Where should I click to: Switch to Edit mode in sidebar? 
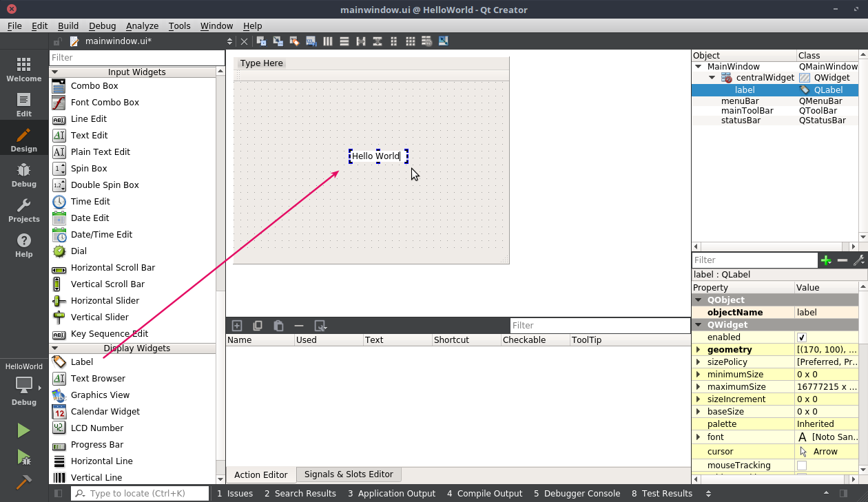pyautogui.click(x=24, y=104)
